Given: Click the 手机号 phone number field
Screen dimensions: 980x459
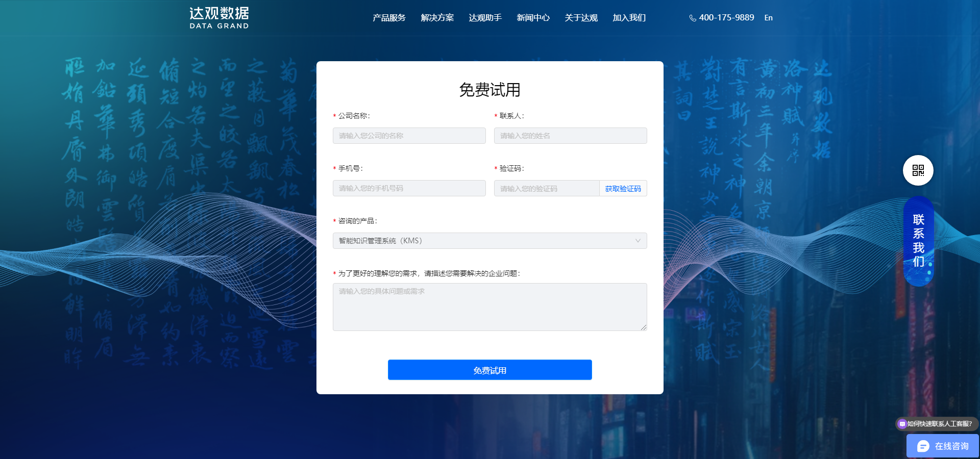Looking at the screenshot, I should point(409,188).
